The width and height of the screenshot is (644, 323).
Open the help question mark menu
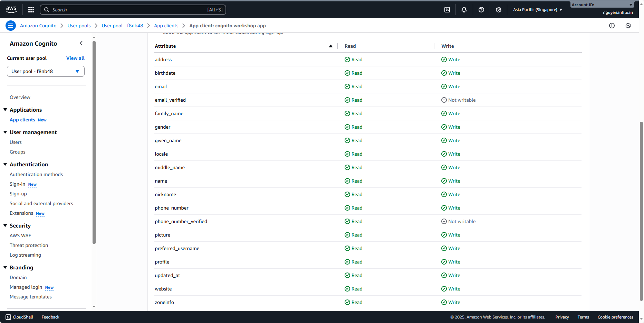[481, 10]
